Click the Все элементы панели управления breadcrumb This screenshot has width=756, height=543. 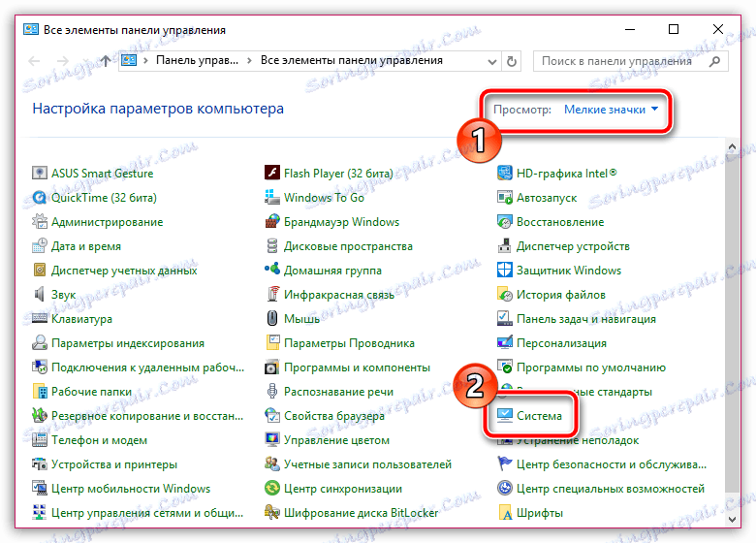352,61
